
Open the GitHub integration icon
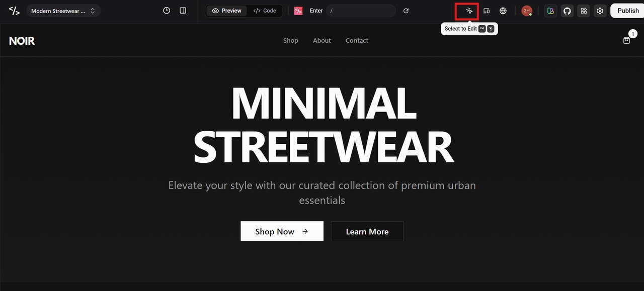pos(567,11)
